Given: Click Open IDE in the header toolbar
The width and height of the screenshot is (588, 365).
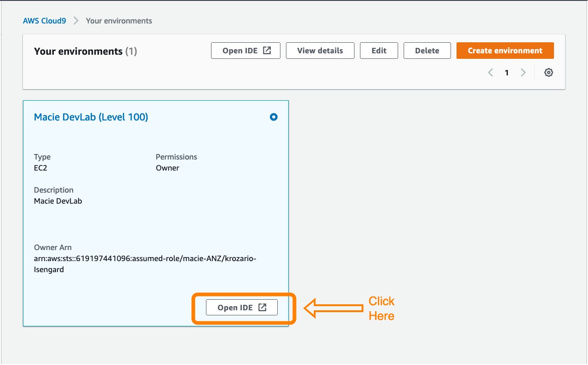Looking at the screenshot, I should click(x=245, y=51).
